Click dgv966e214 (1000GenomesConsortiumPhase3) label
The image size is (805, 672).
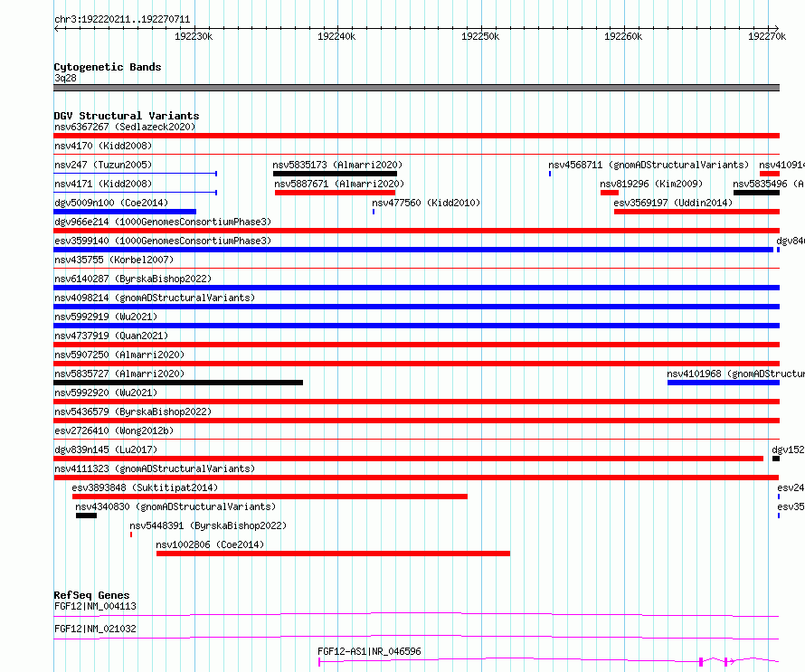pos(163,222)
